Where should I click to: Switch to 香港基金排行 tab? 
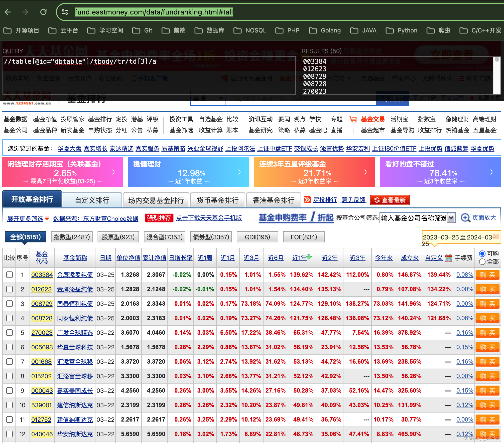point(273,200)
